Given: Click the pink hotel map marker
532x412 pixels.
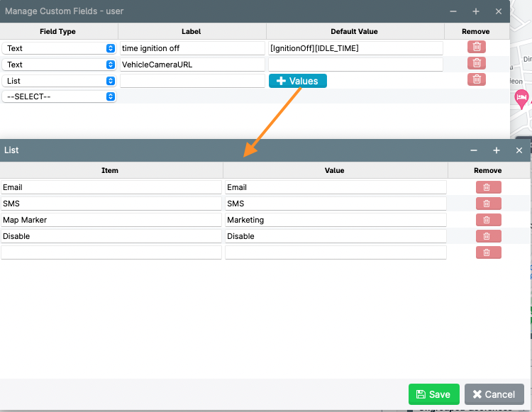Looking at the screenshot, I should (521, 99).
